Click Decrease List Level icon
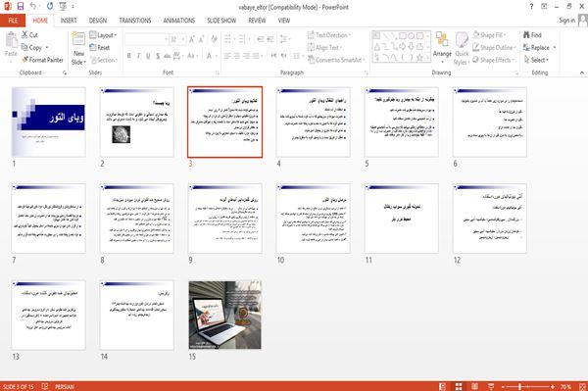This screenshot has width=588, height=391. 261,38
